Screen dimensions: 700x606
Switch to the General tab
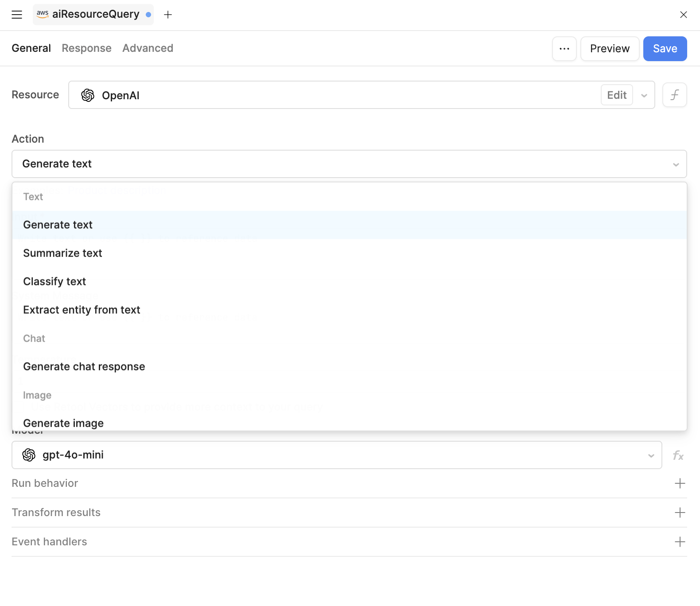point(31,48)
